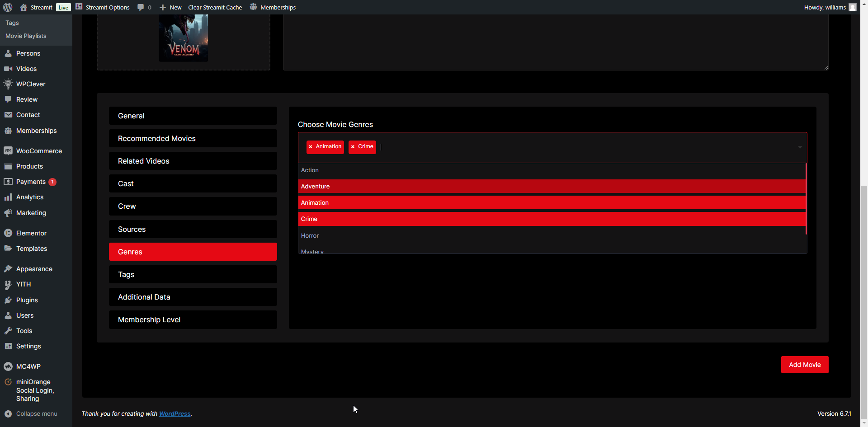Click the Settings sliders icon

8,346
